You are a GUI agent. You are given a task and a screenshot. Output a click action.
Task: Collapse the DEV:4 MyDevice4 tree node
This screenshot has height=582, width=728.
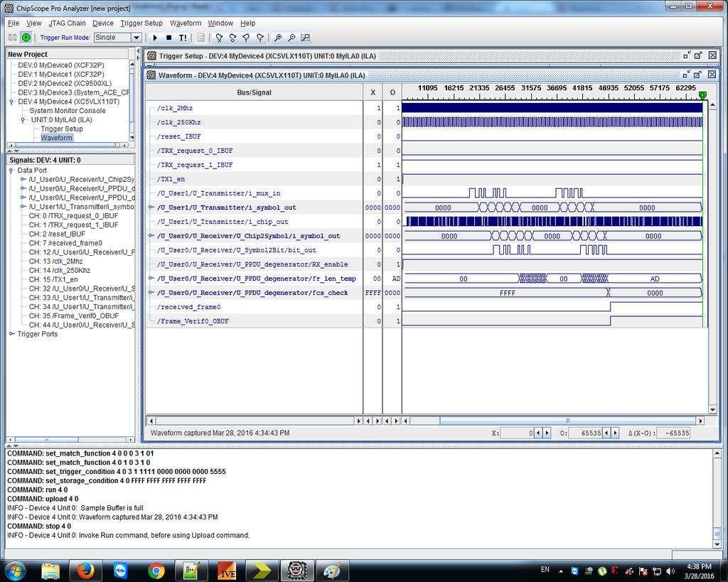(11, 102)
